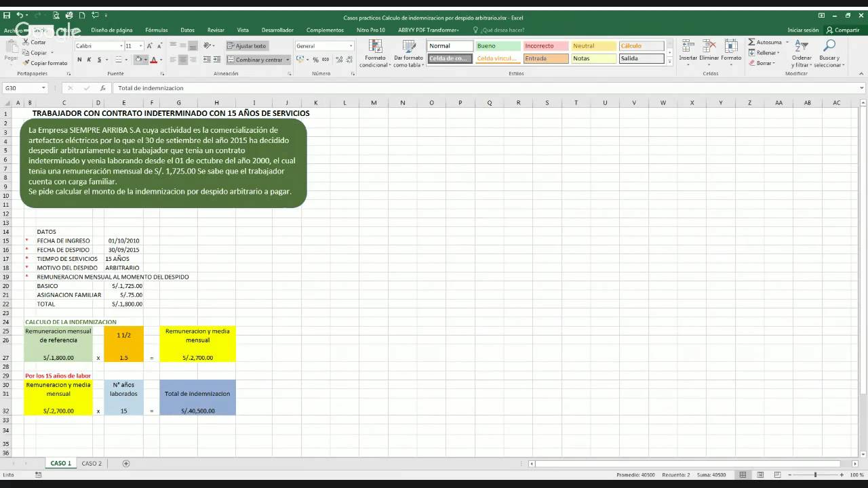Open the General number format dropdown
The width and height of the screenshot is (868, 488).
tap(351, 46)
